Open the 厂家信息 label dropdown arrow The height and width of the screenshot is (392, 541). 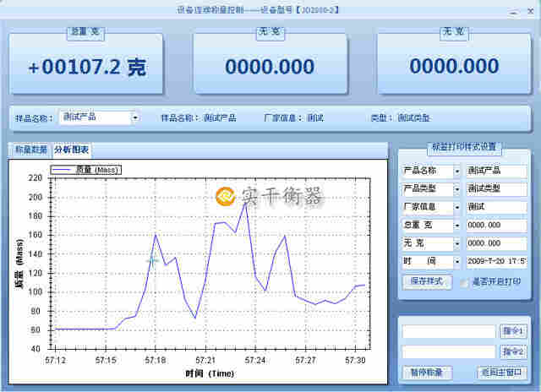457,207
